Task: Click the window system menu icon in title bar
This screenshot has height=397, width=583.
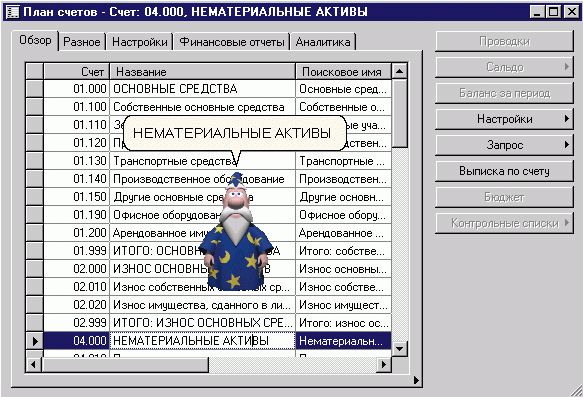Action: click(13, 12)
